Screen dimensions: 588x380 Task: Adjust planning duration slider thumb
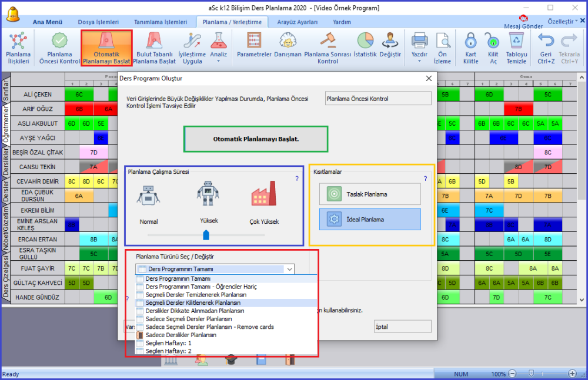pos(206,235)
